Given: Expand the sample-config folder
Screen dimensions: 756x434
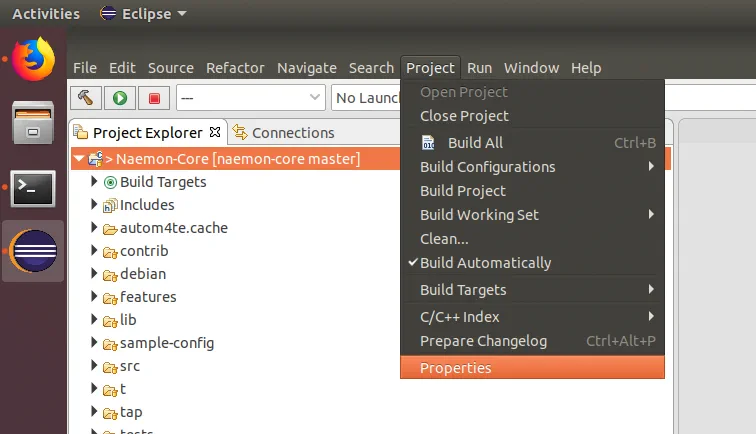Looking at the screenshot, I should [94, 342].
